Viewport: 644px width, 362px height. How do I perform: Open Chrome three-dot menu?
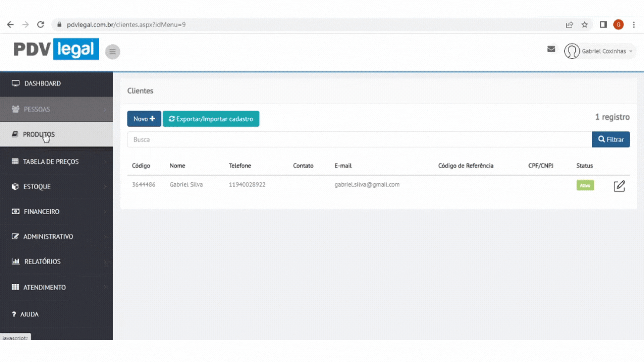point(634,24)
